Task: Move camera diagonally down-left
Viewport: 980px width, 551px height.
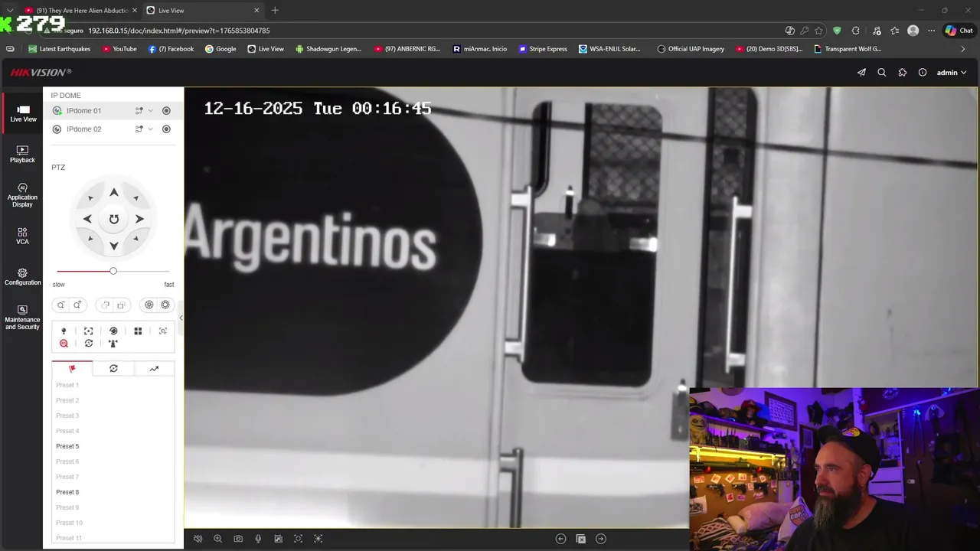Action: coord(91,238)
